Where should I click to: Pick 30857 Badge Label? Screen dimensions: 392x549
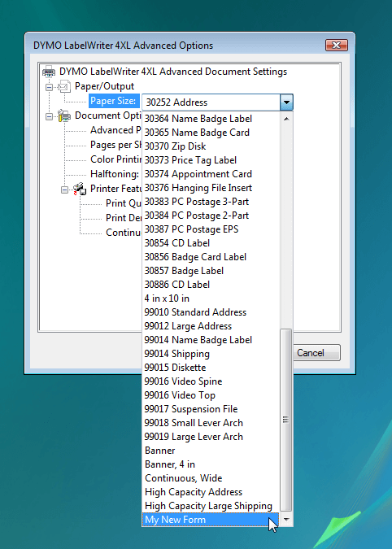coord(211,271)
